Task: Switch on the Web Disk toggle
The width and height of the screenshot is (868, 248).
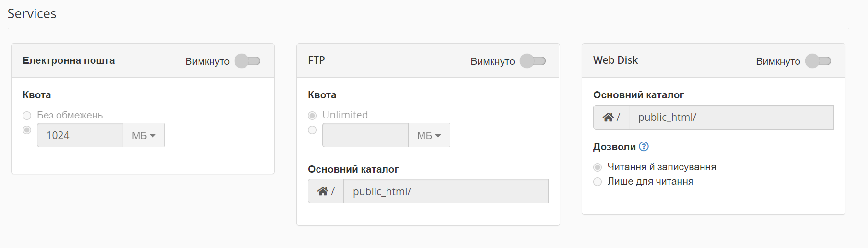Action: pos(818,61)
